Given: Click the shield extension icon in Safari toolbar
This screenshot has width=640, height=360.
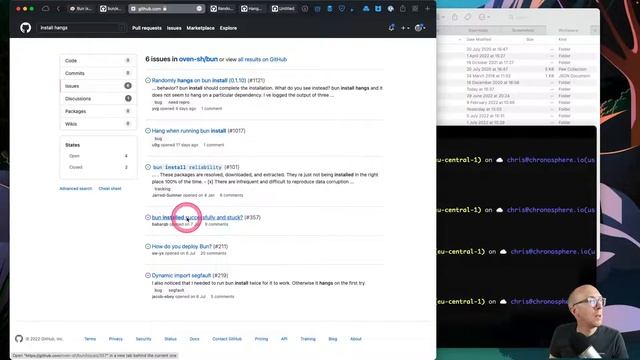Looking at the screenshot, I should [342, 9].
